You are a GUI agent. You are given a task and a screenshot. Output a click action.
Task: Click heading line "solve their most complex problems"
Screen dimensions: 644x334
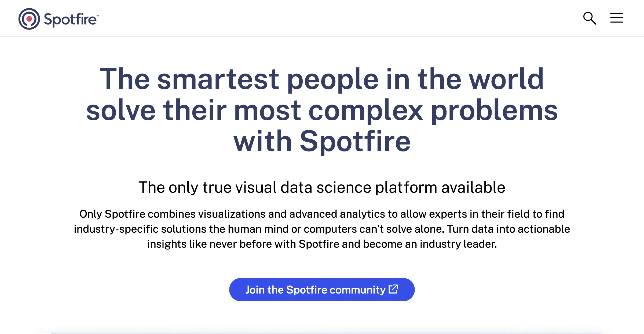point(322,110)
